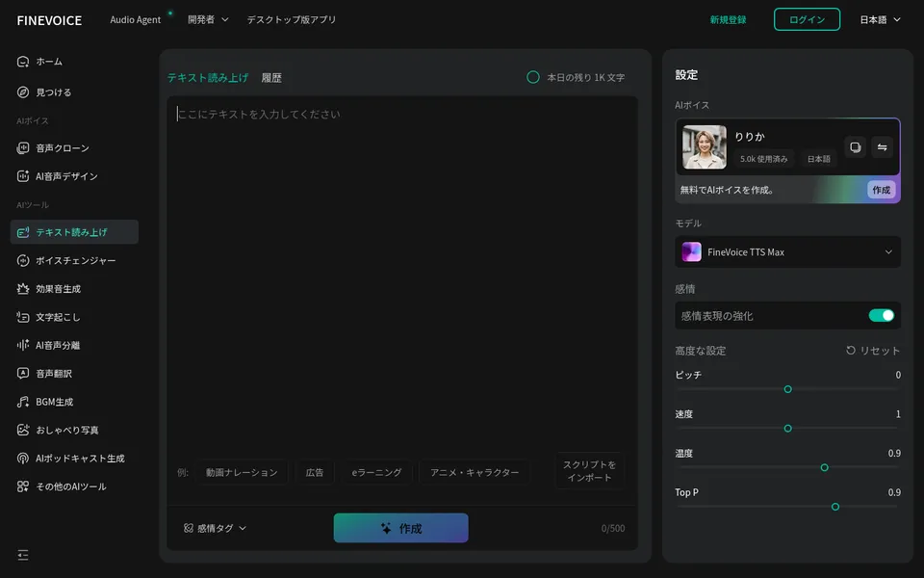
Task: Click the 0/500 character counter
Action: click(613, 529)
